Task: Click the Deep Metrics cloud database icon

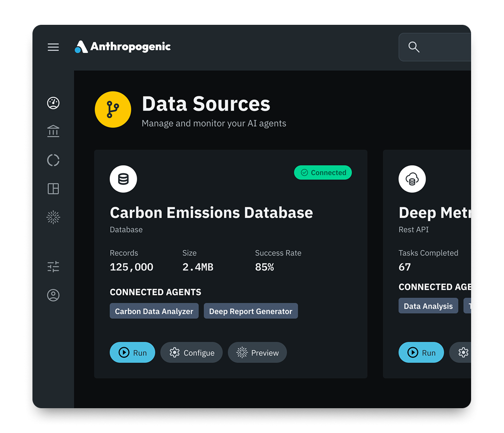Action: coord(412,179)
